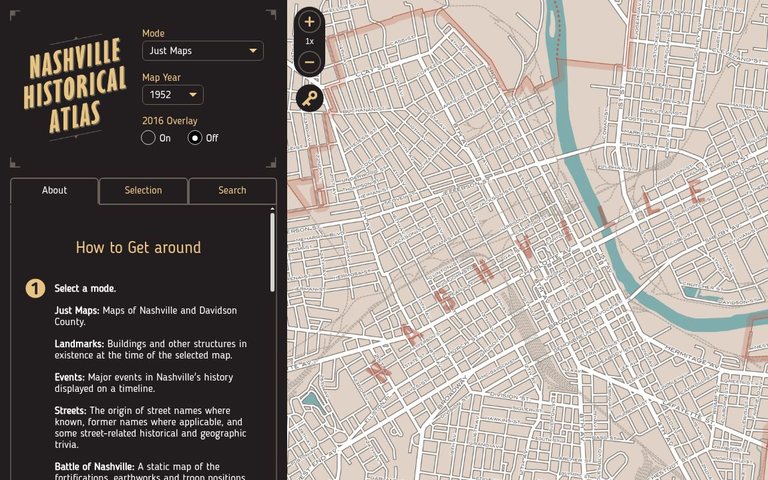
Task: Click the 'Events:' description label
Action: coord(70,377)
